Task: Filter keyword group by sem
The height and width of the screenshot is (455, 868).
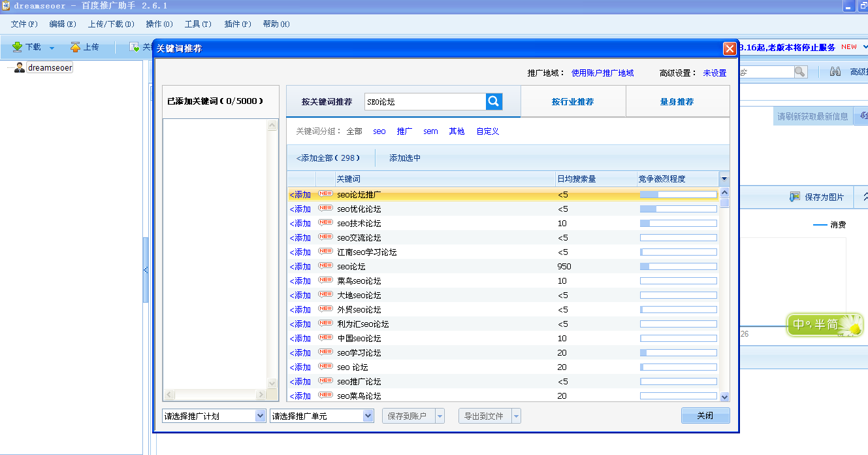Action: (x=430, y=131)
